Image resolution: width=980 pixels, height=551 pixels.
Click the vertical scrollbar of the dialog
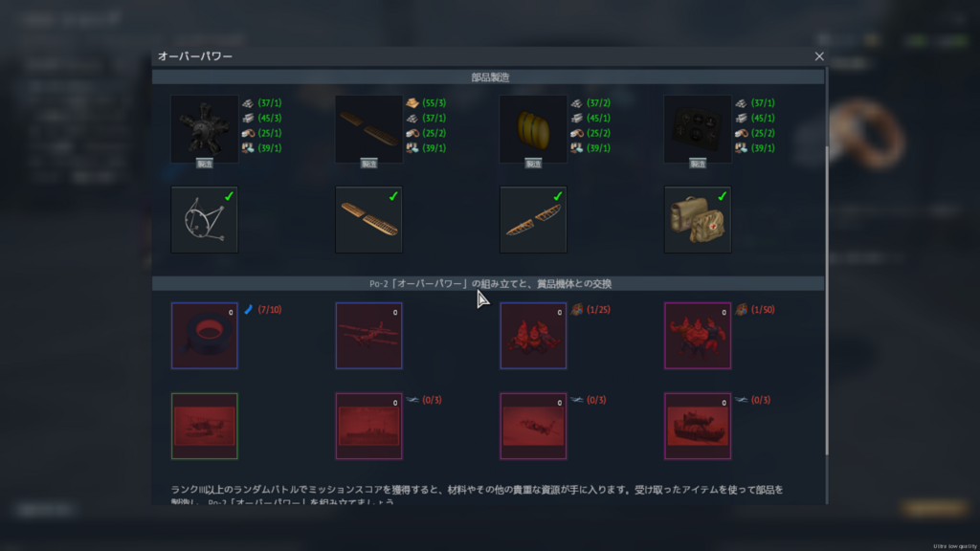828,287
